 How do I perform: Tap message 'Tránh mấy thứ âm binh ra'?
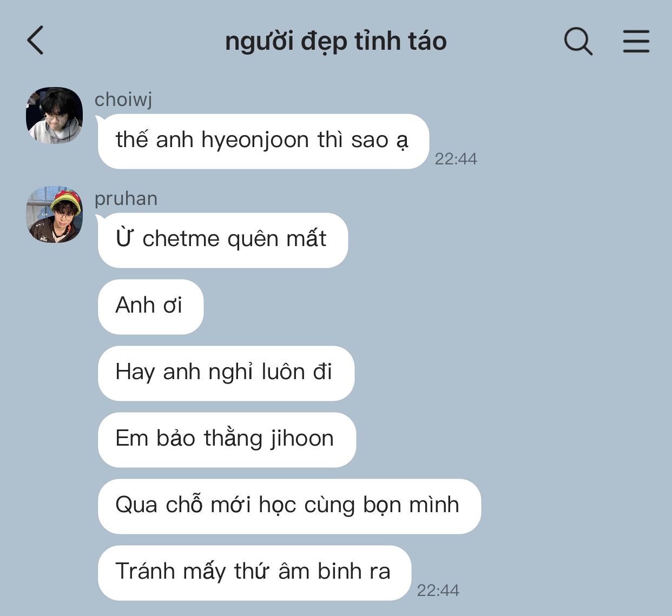(254, 573)
